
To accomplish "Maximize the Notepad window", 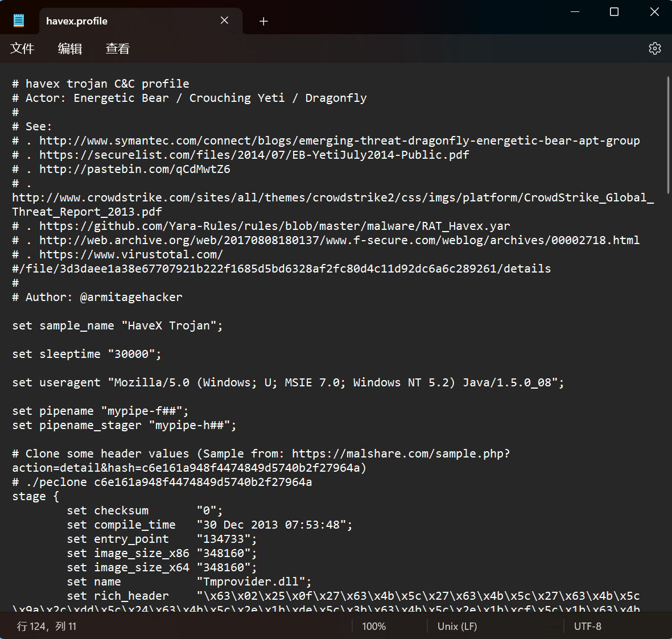I will pyautogui.click(x=614, y=12).
